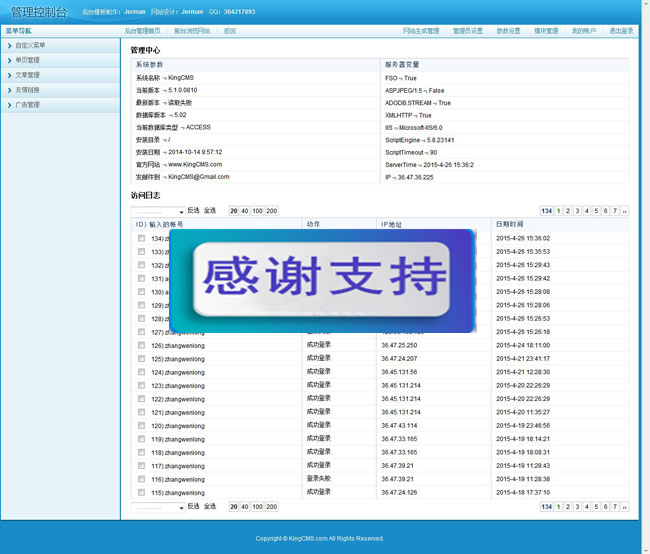This screenshot has height=554, width=650.
Task: Go to page 3 in the top pager
Action: click(x=577, y=211)
